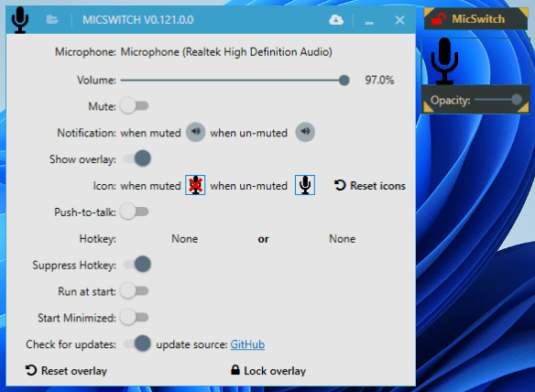Click the Lock overlay button
Screen dimensions: 535x392
point(268,371)
